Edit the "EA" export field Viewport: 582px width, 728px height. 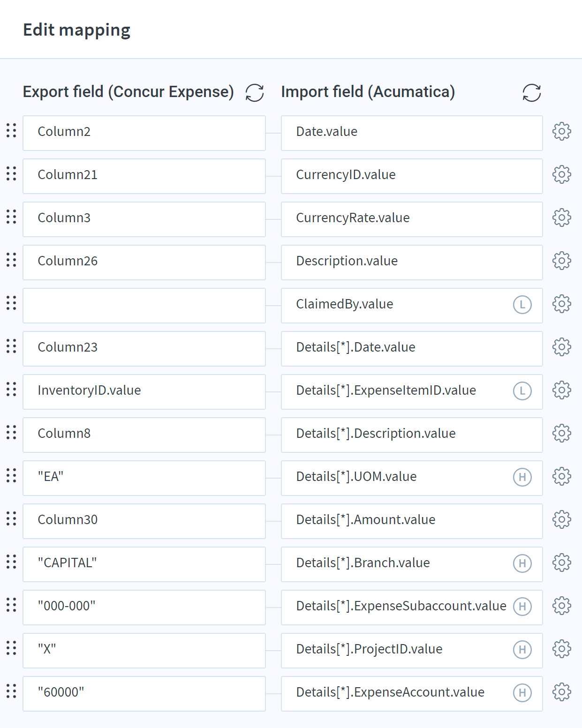point(144,478)
